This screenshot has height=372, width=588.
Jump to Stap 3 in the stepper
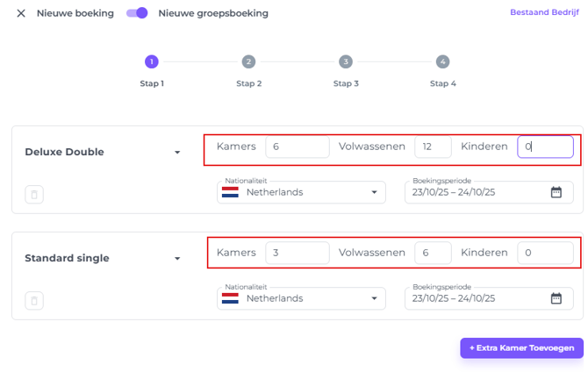pyautogui.click(x=346, y=61)
